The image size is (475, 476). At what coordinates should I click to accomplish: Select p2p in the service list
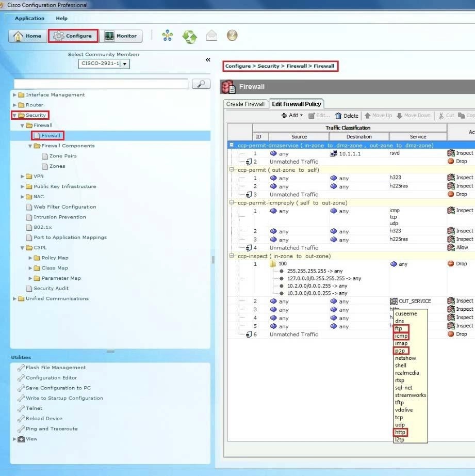point(401,351)
